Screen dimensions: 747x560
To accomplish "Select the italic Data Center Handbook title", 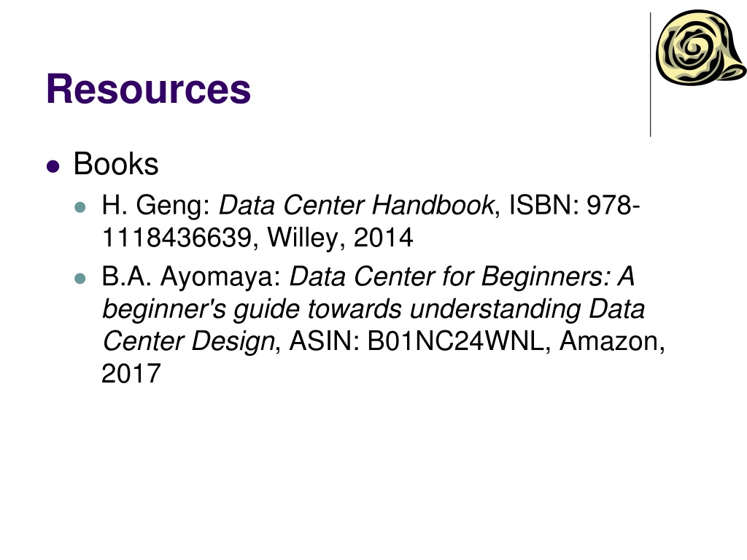I will tap(357, 207).
